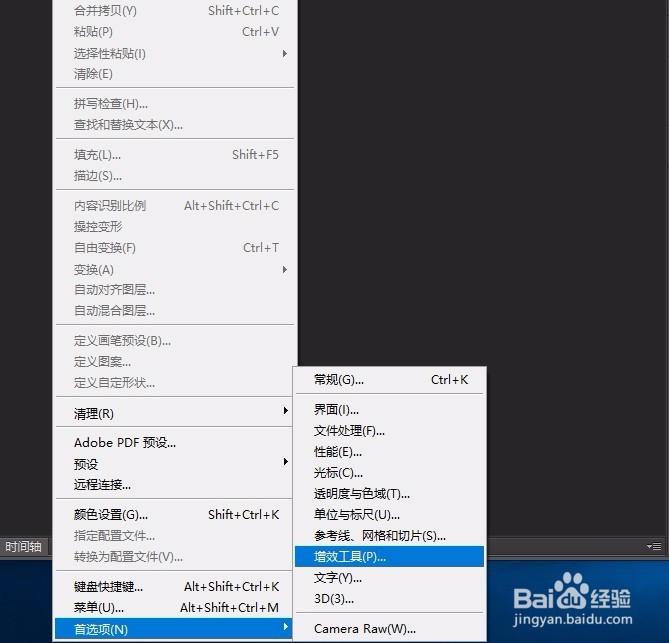Open 拼写检查(H)... menu item
The image size is (669, 643).
(175, 104)
